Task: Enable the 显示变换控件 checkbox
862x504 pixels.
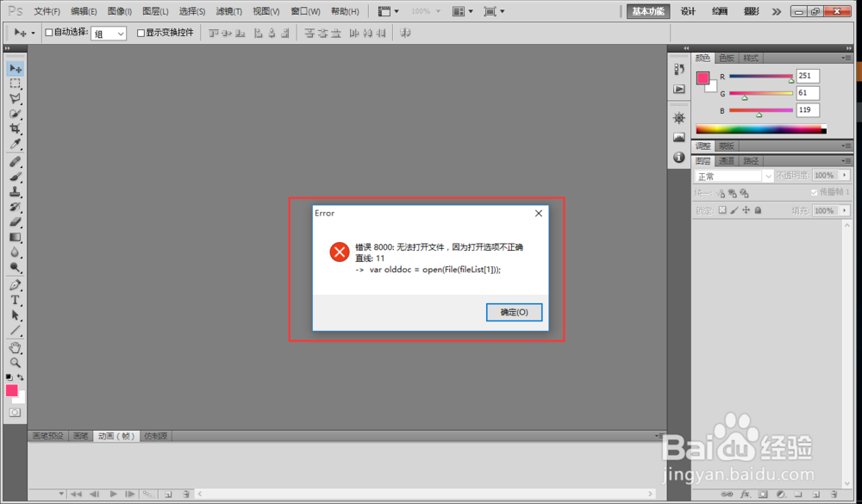Action: pyautogui.click(x=142, y=33)
